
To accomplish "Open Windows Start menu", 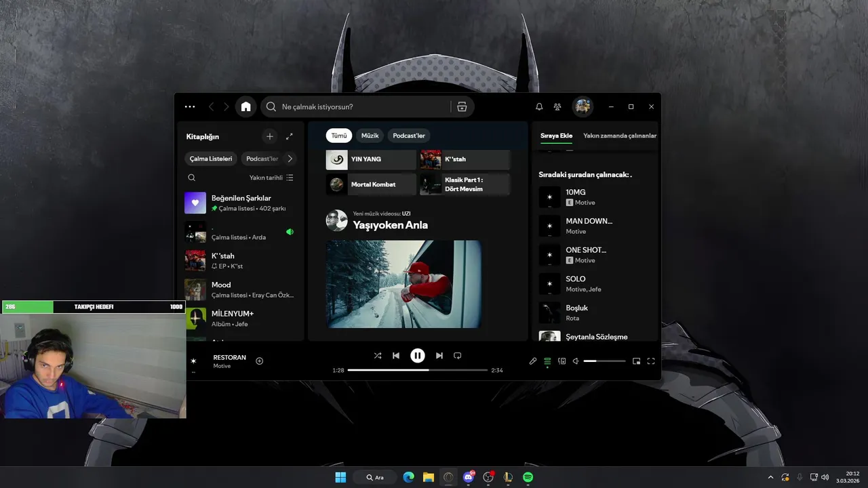I will [340, 477].
